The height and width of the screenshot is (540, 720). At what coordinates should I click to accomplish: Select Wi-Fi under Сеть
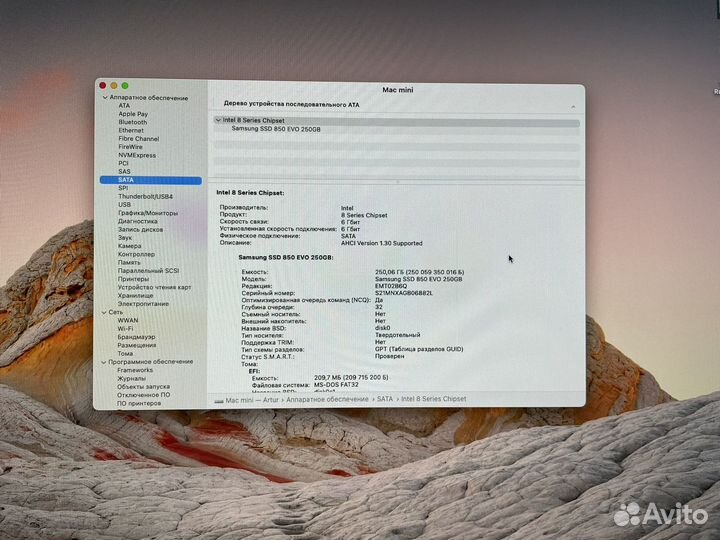click(125, 329)
